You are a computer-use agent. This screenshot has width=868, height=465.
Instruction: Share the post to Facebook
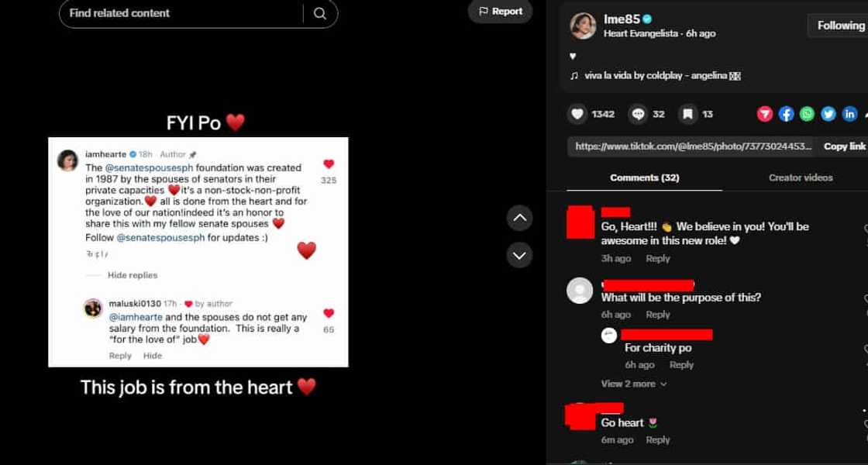click(786, 114)
